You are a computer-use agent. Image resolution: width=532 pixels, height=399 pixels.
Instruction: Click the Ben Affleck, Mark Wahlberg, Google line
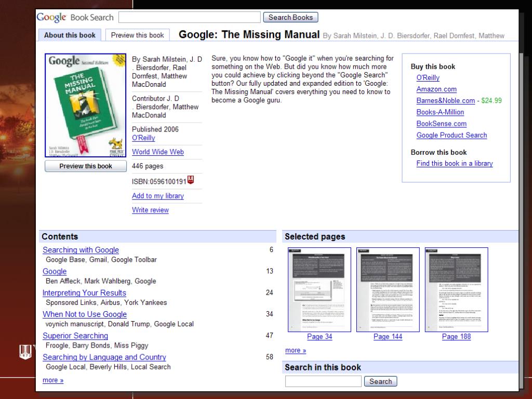(101, 281)
